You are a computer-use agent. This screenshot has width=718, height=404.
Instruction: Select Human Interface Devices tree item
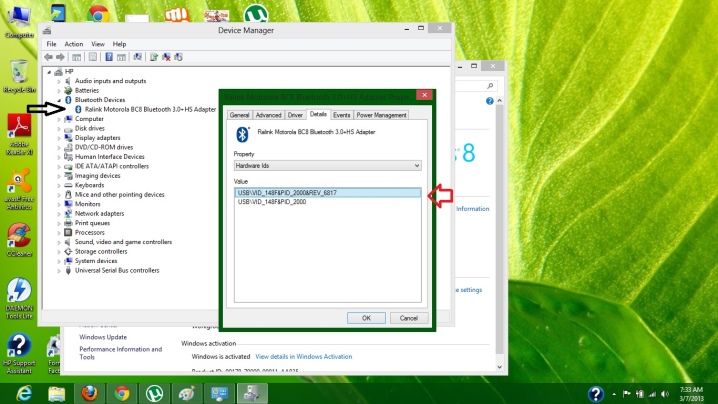[109, 157]
